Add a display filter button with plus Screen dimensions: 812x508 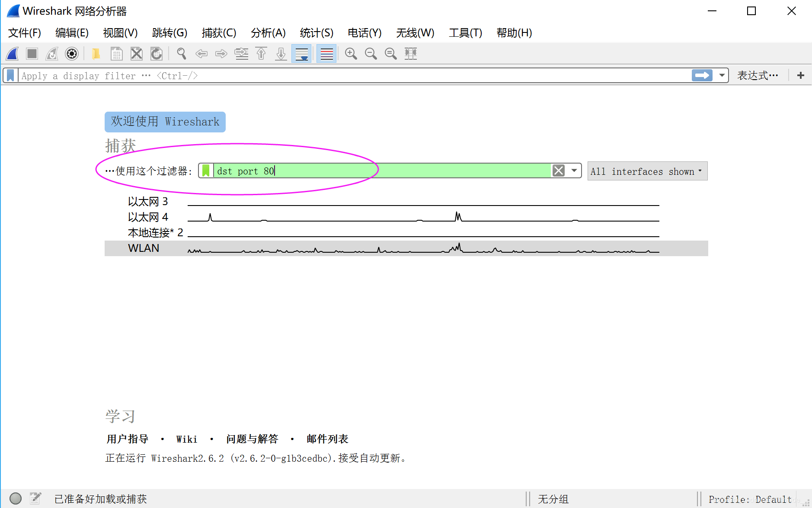coord(801,75)
